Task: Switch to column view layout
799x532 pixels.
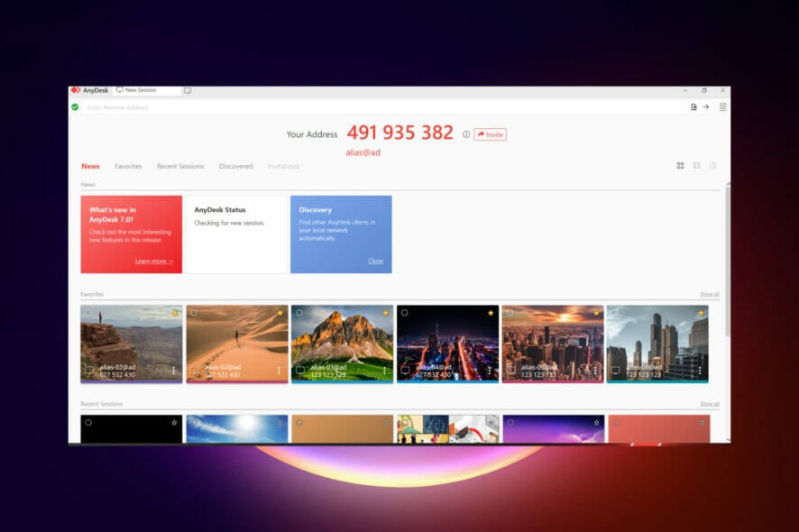Action: (696, 166)
